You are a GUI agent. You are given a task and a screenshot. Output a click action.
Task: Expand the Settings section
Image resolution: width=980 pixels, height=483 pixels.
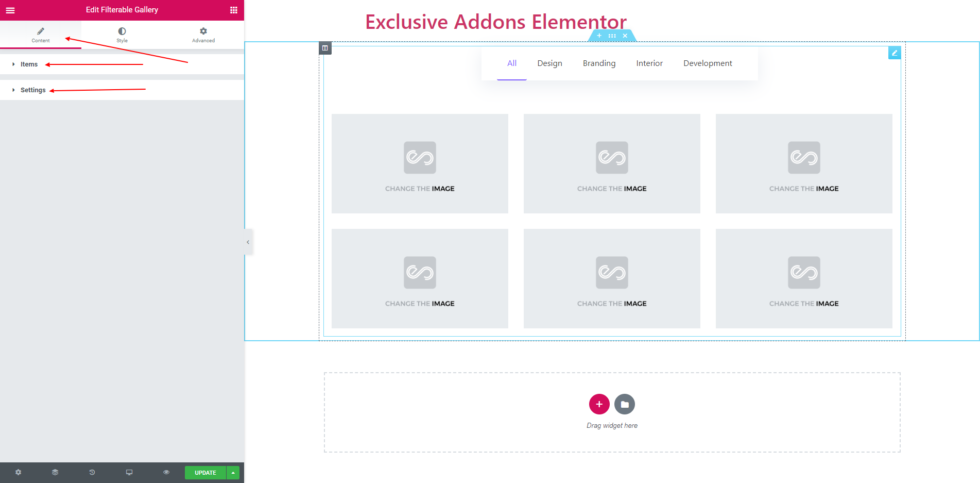(122, 90)
